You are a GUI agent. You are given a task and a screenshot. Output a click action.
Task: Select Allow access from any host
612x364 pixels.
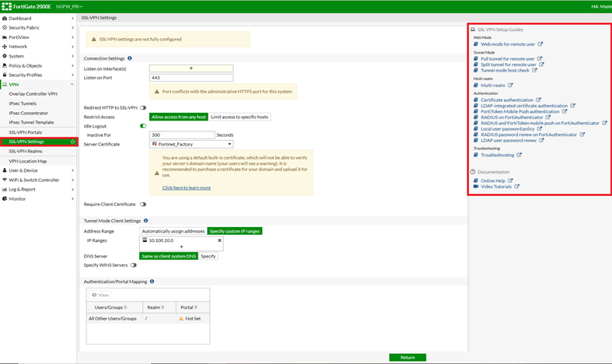coord(179,117)
